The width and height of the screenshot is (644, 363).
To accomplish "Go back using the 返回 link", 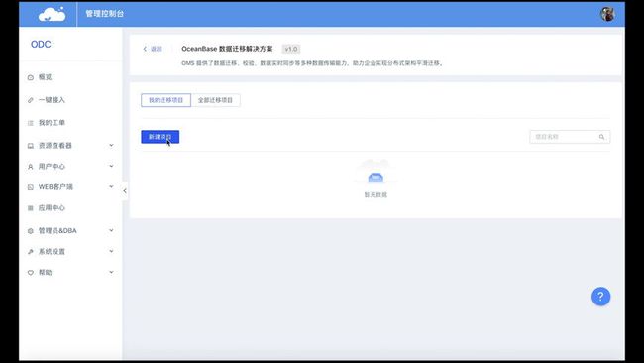I will click(x=153, y=49).
